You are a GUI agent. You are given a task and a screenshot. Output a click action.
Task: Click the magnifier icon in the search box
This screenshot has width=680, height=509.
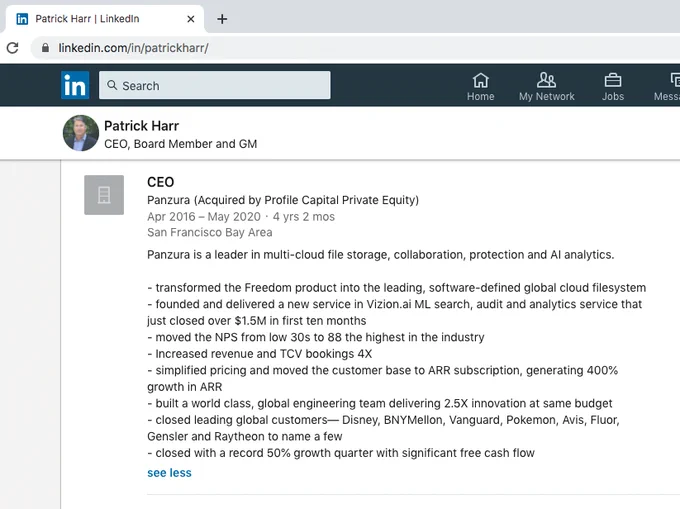click(x=112, y=85)
